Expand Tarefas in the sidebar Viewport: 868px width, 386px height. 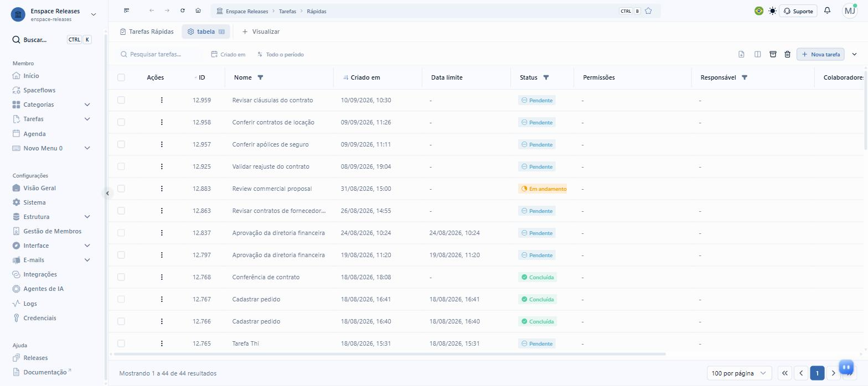point(87,119)
